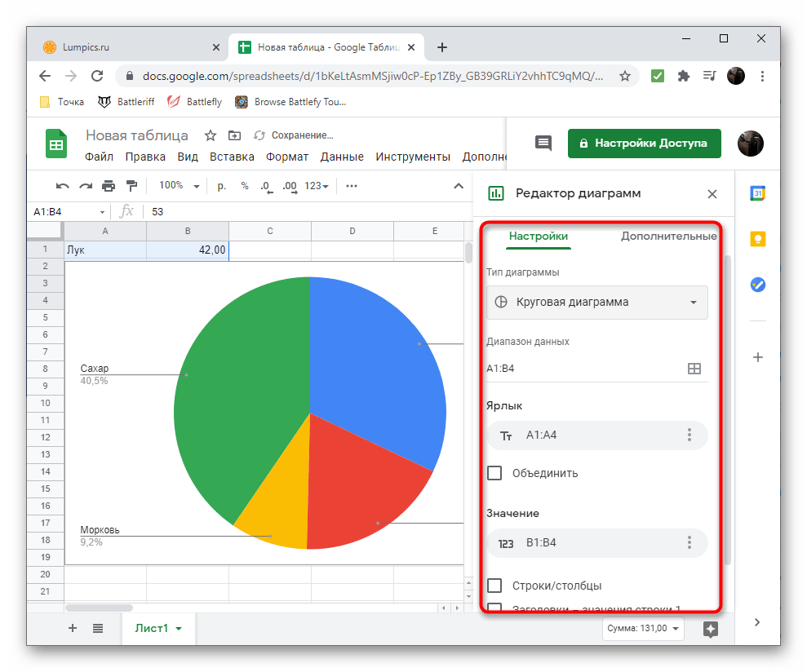The height and width of the screenshot is (672, 807).
Task: Tick the Заголовки – значения строки 1 checkbox
Action: 494,608
